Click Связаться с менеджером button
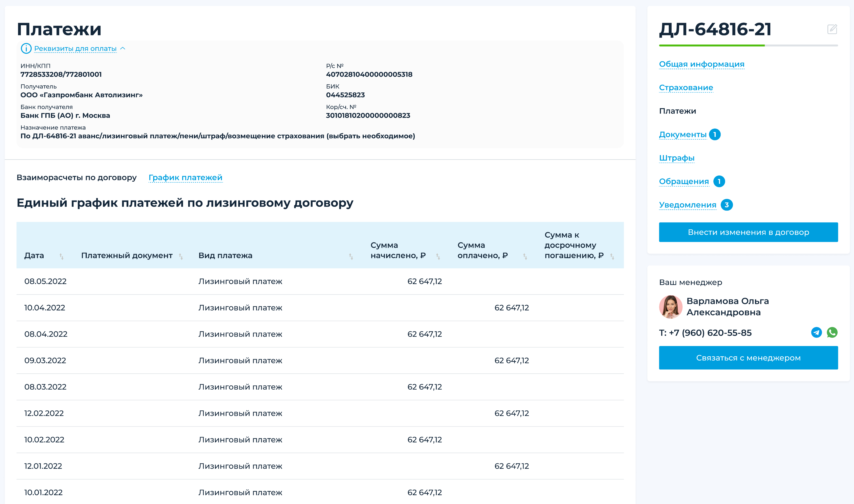The width and height of the screenshot is (854, 504). (x=748, y=358)
